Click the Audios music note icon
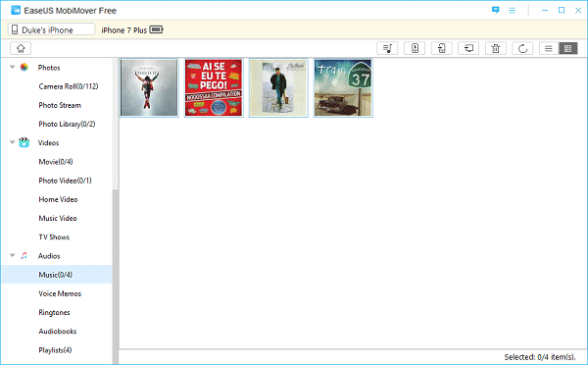 (x=24, y=256)
